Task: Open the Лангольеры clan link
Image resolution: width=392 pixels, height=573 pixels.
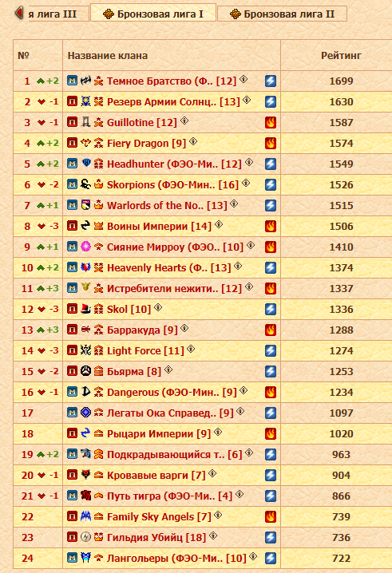Action: [176, 559]
